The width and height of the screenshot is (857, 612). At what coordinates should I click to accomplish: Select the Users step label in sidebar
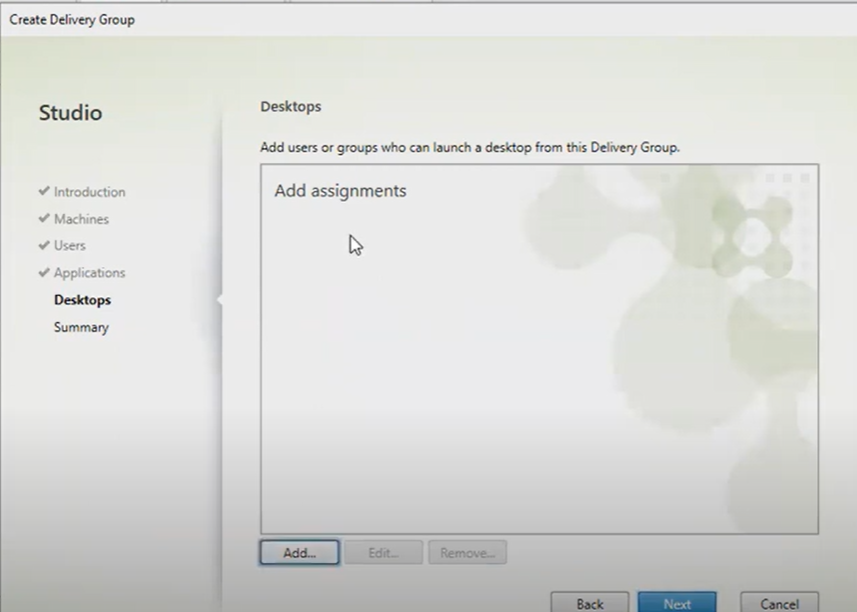coord(70,246)
